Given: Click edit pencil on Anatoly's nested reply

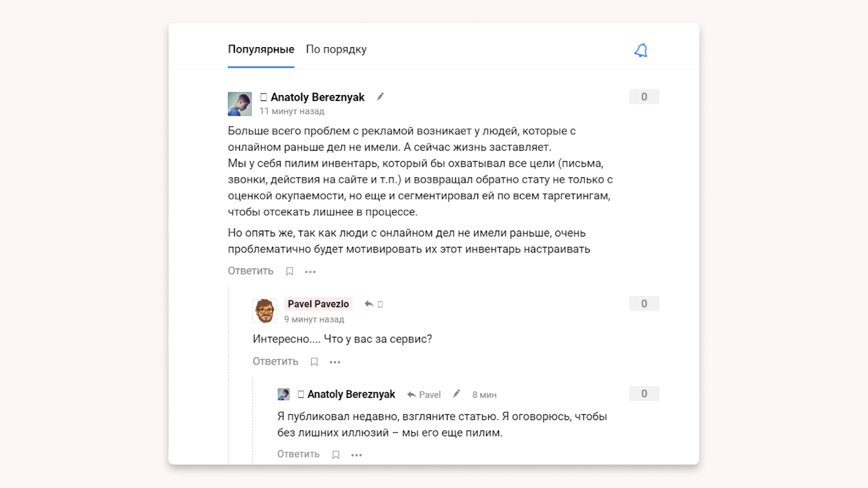Looking at the screenshot, I should tap(457, 394).
